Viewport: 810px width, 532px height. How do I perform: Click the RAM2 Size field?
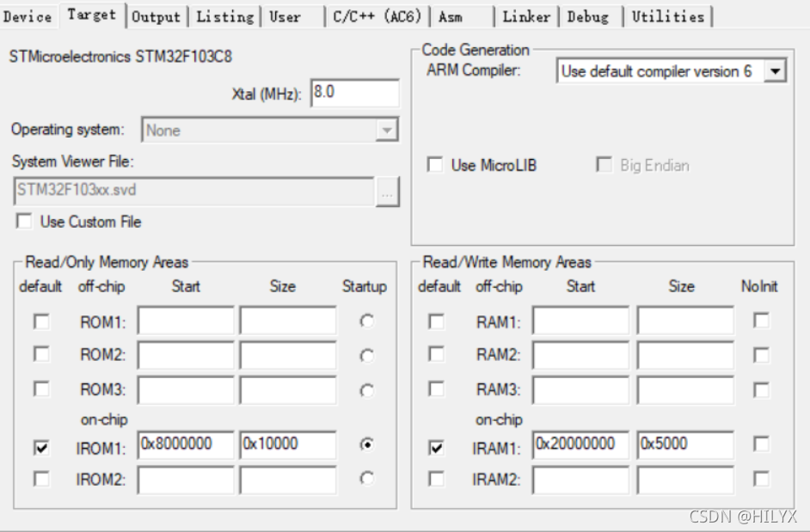click(x=685, y=355)
